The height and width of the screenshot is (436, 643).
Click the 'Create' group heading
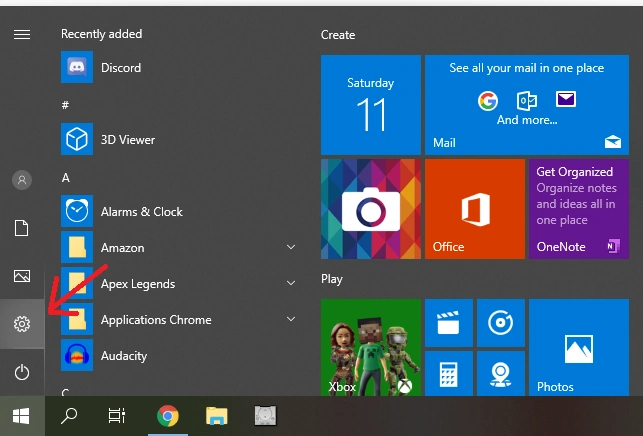tap(338, 35)
